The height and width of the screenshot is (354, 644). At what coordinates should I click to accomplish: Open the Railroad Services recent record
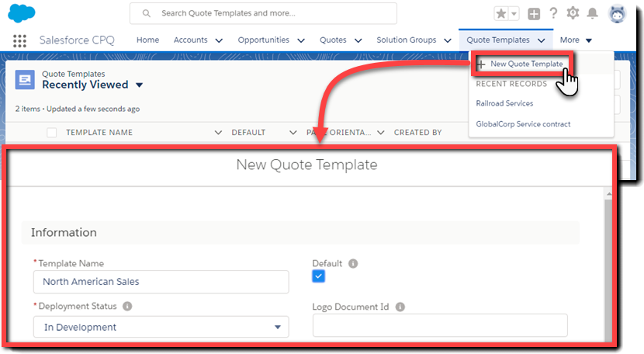click(504, 103)
